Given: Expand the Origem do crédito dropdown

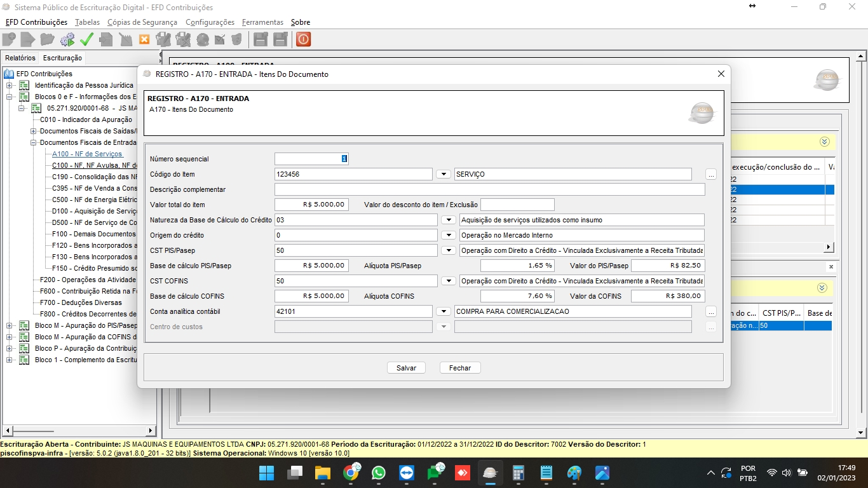Looking at the screenshot, I should [x=449, y=235].
